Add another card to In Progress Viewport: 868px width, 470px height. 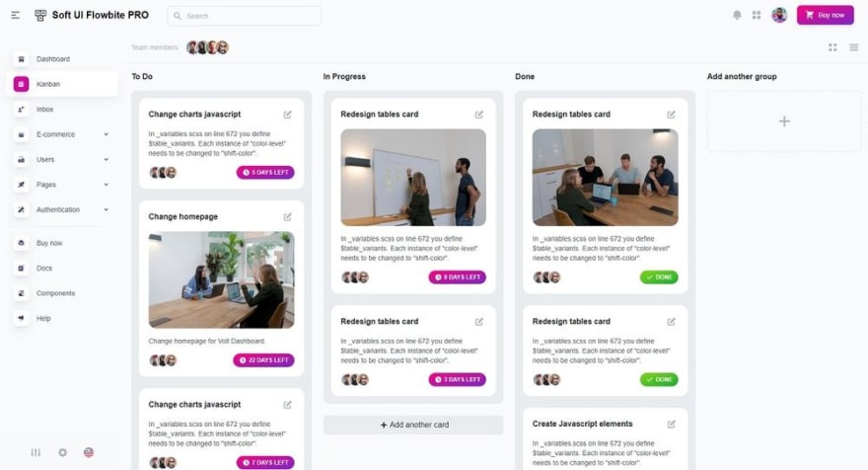pyautogui.click(x=413, y=425)
